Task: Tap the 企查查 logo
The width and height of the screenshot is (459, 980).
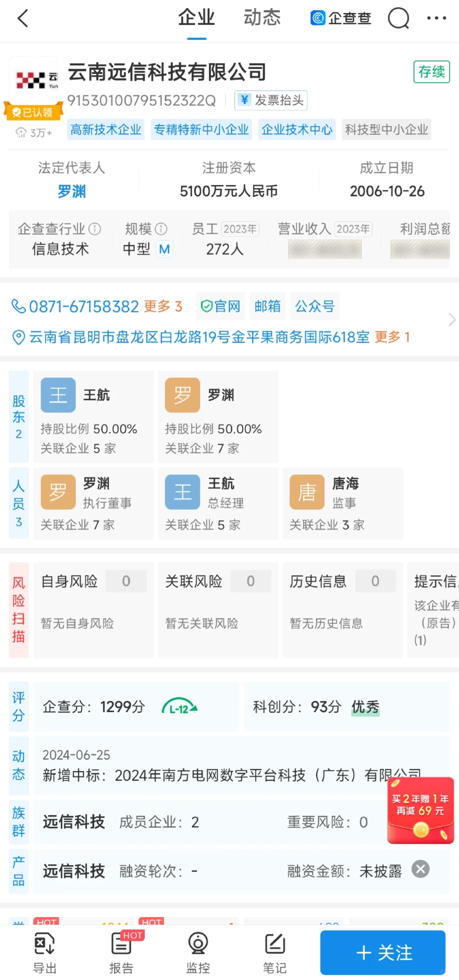Action: [x=341, y=18]
